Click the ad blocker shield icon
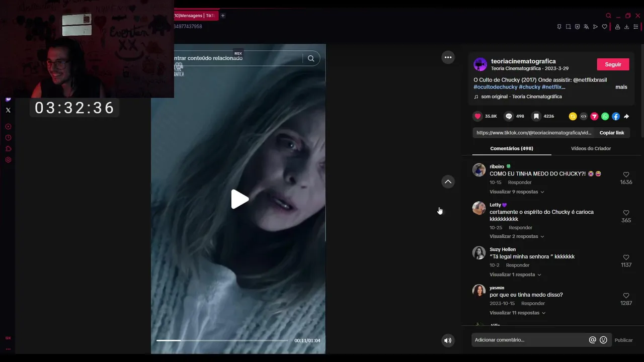This screenshot has width=644, height=362. [x=577, y=27]
